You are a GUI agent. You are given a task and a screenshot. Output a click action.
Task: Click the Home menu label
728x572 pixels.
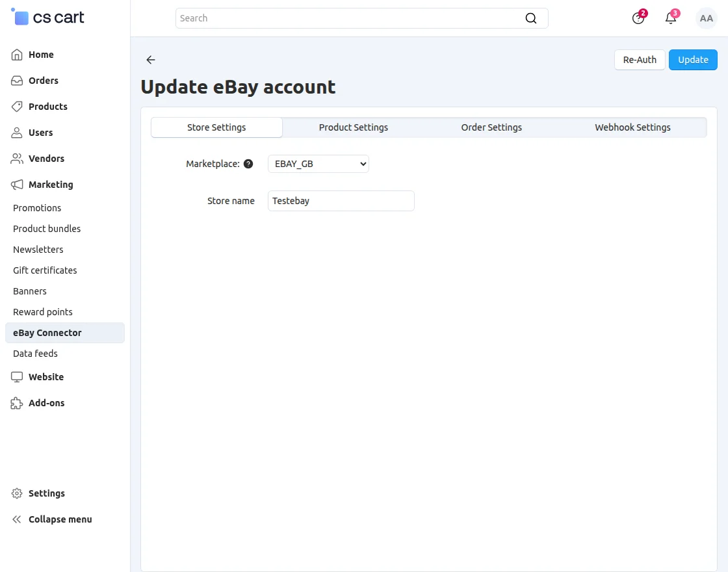click(42, 55)
